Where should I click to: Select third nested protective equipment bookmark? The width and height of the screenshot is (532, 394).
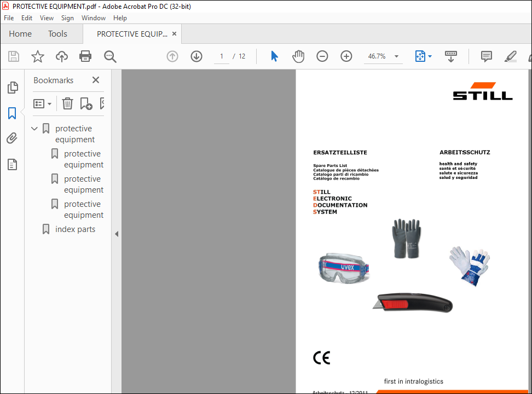click(83, 210)
